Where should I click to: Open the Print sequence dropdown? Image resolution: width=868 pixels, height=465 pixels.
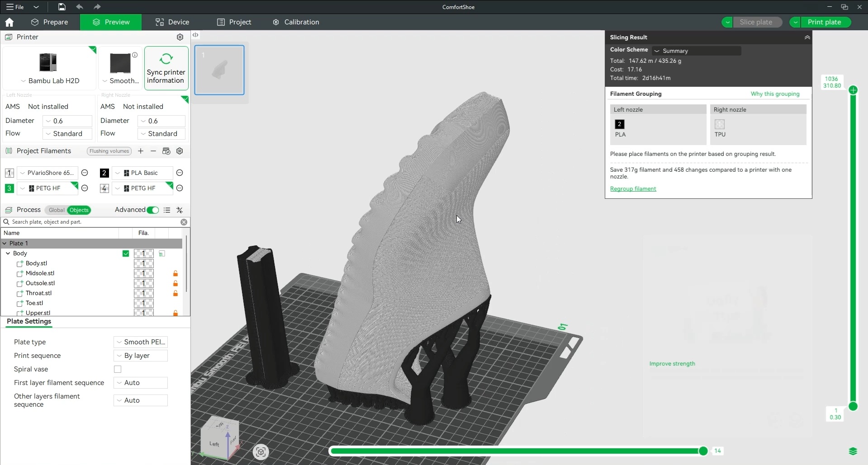(141, 356)
